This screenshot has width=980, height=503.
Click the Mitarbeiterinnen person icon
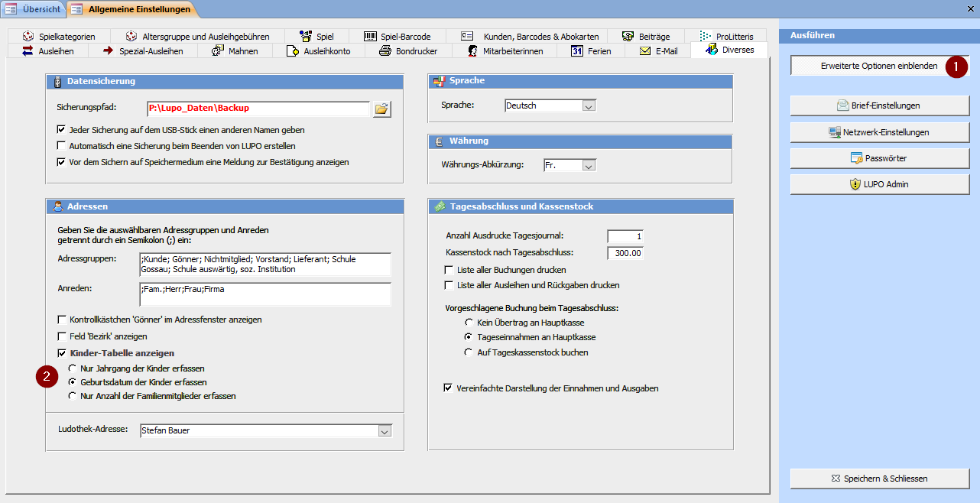[471, 51]
